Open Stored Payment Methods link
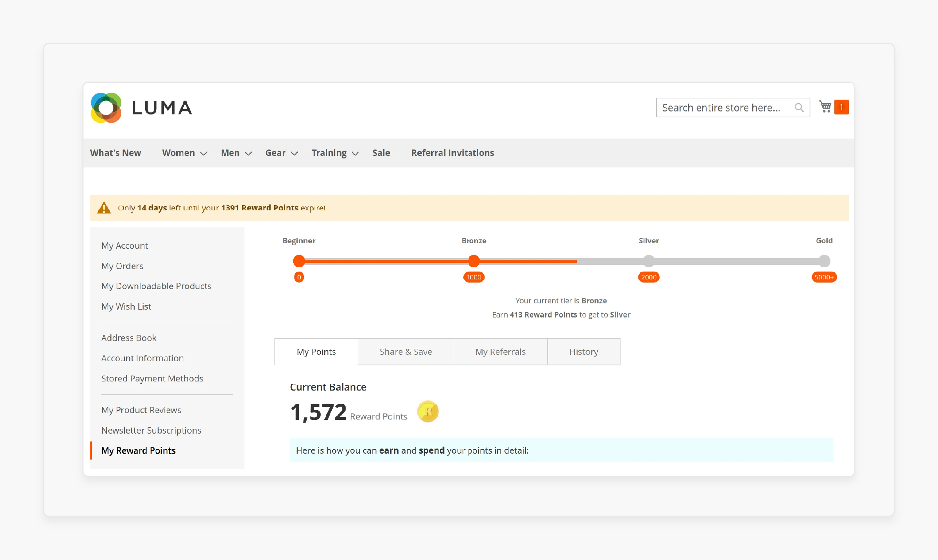This screenshot has height=560, width=938. point(152,378)
